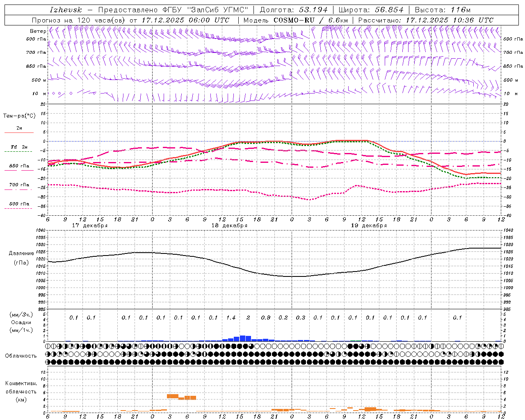Click the Рассчитано: 17.12.2025 10:36 UTC timestamp

pyautogui.click(x=426, y=20)
